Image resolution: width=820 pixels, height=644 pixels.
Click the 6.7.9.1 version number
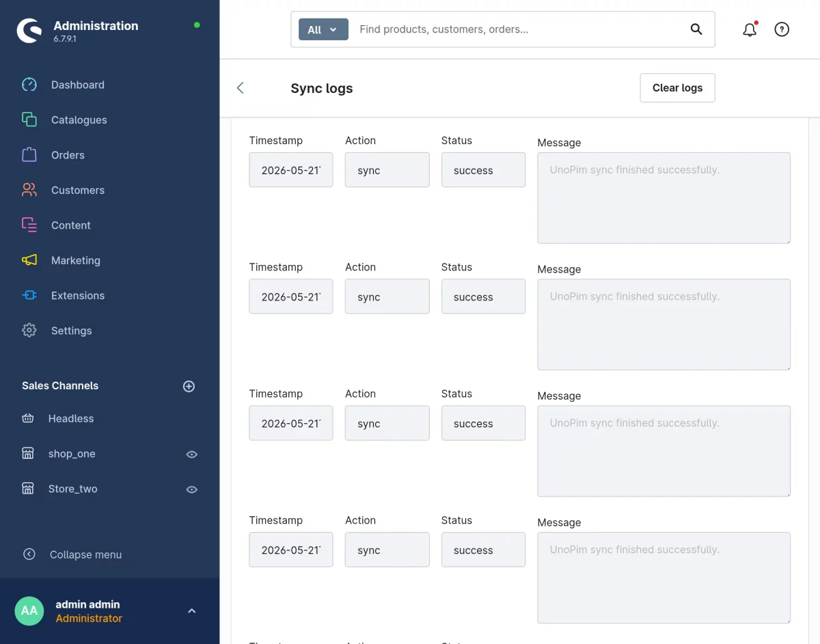point(65,39)
